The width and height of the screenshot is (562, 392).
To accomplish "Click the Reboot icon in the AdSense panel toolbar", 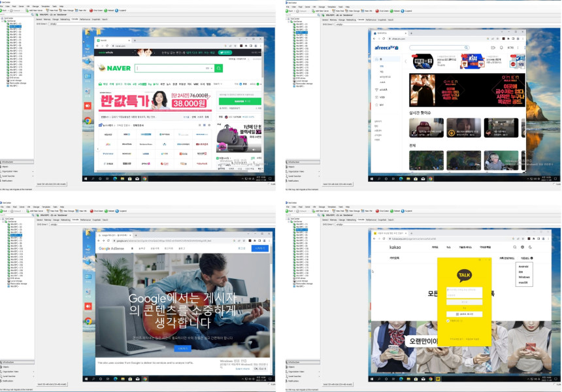I will (x=106, y=210).
